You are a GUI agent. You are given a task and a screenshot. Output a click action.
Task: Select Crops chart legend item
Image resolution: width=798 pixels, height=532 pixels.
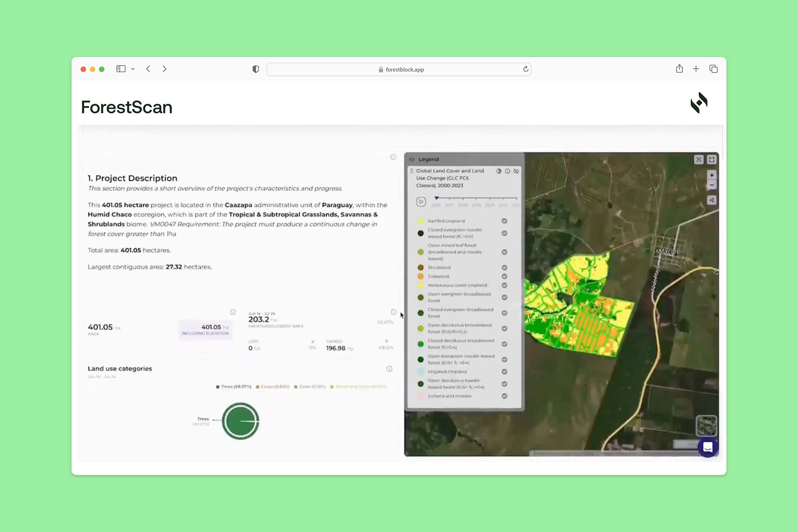click(273, 386)
